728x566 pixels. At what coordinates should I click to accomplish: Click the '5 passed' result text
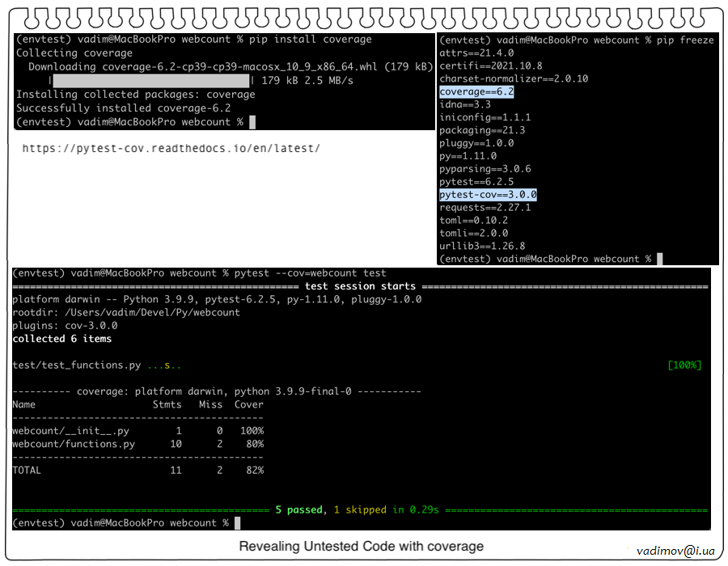tap(299, 510)
